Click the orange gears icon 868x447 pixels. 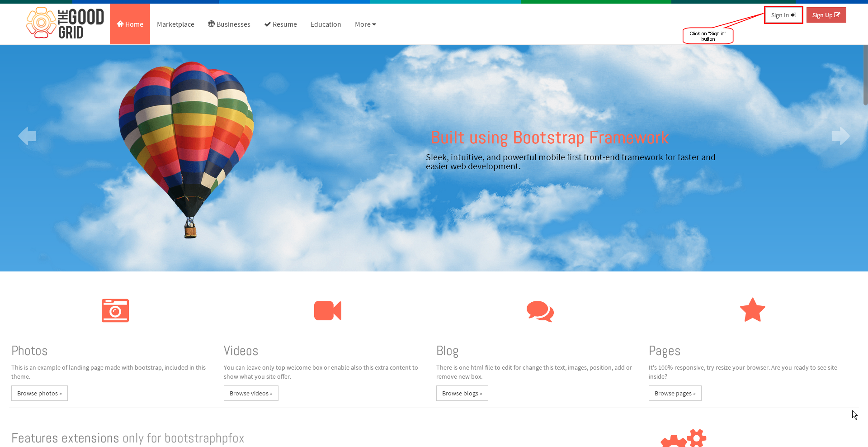coord(684,438)
